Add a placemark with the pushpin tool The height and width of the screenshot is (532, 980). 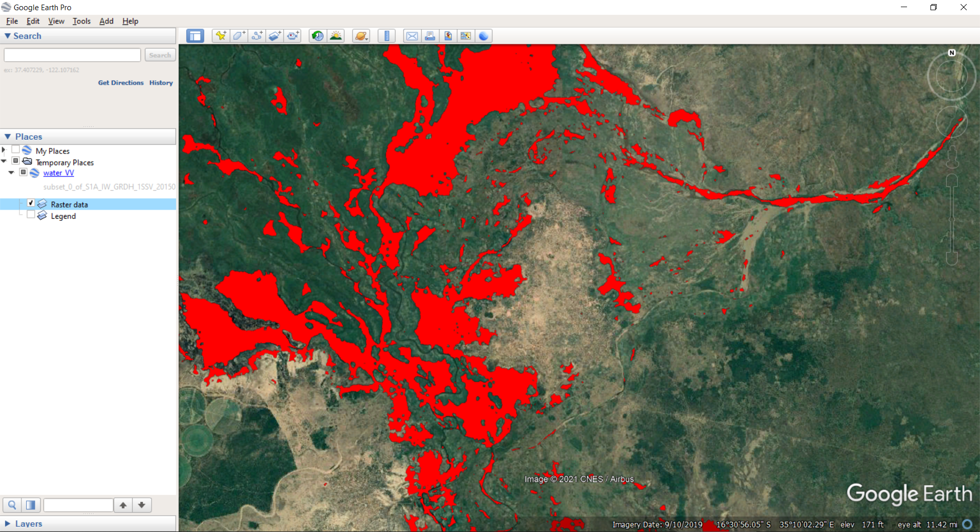point(220,36)
